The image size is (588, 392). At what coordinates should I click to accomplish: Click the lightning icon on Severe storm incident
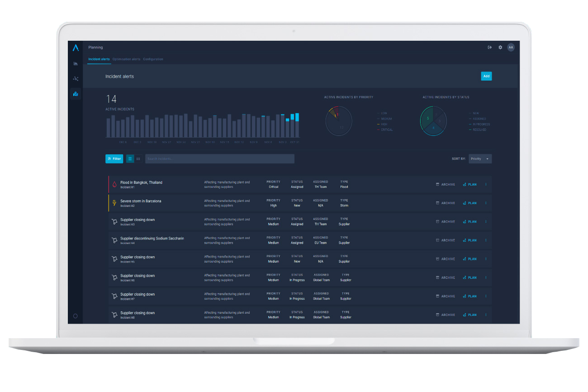point(114,203)
